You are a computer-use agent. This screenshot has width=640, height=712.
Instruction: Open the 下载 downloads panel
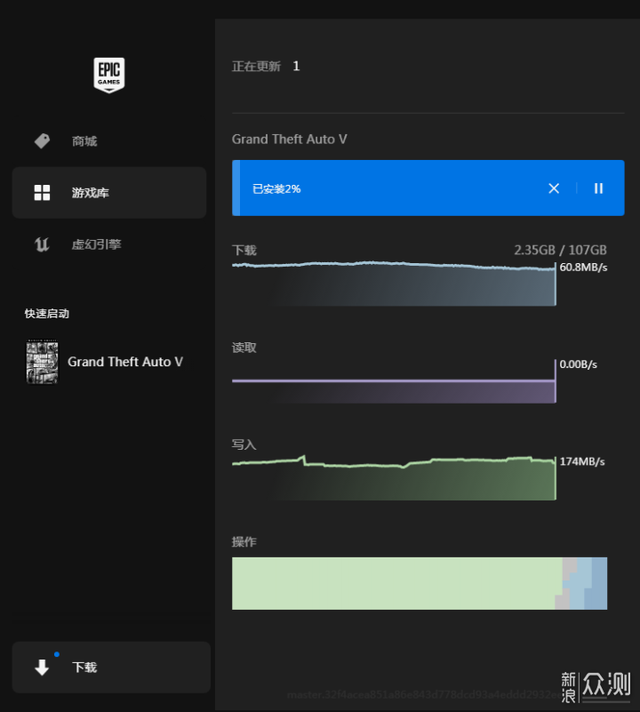coord(111,667)
